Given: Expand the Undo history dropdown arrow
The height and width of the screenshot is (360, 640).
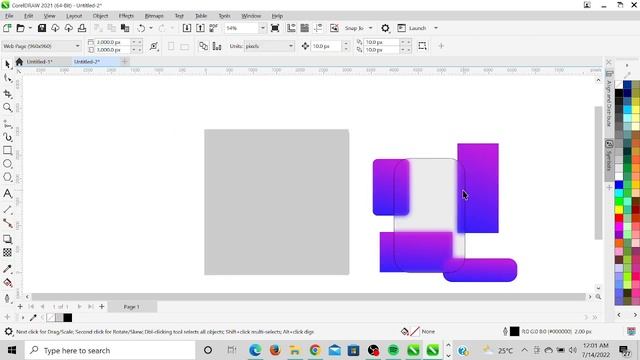Looking at the screenshot, I should tap(151, 28).
